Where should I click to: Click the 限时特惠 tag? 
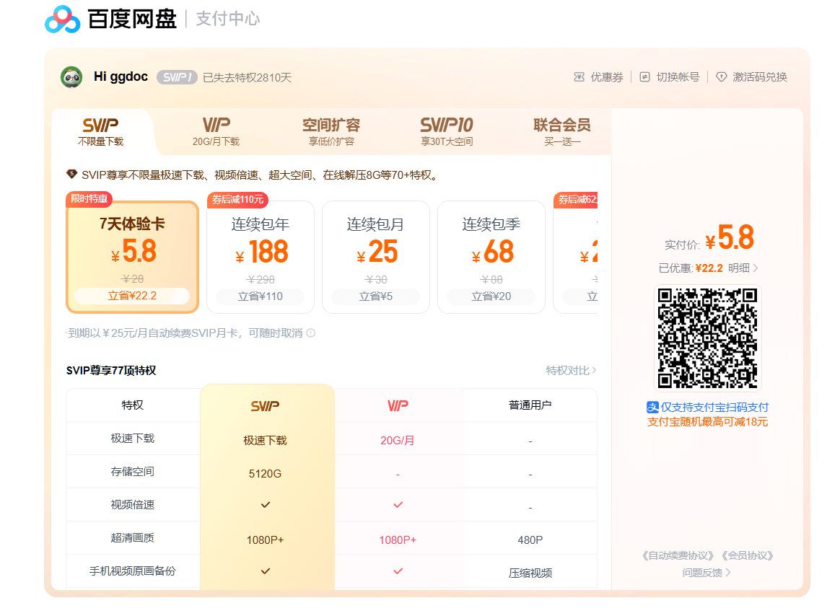(89, 199)
